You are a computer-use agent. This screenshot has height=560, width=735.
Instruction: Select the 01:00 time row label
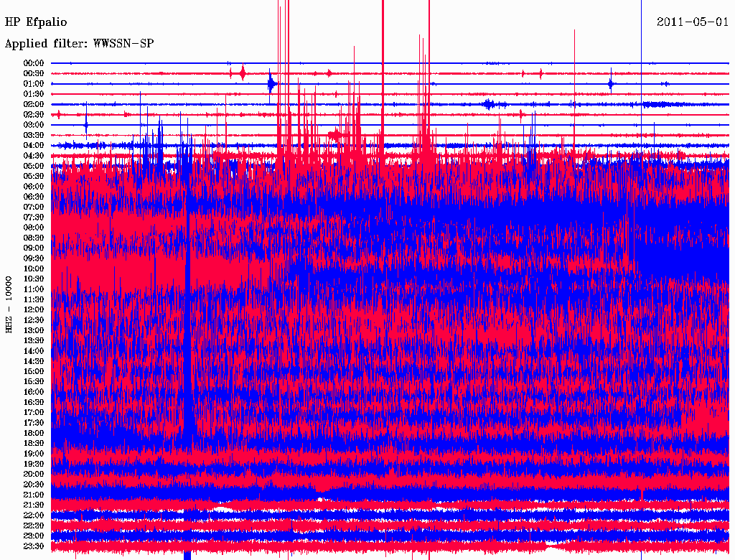34,84
